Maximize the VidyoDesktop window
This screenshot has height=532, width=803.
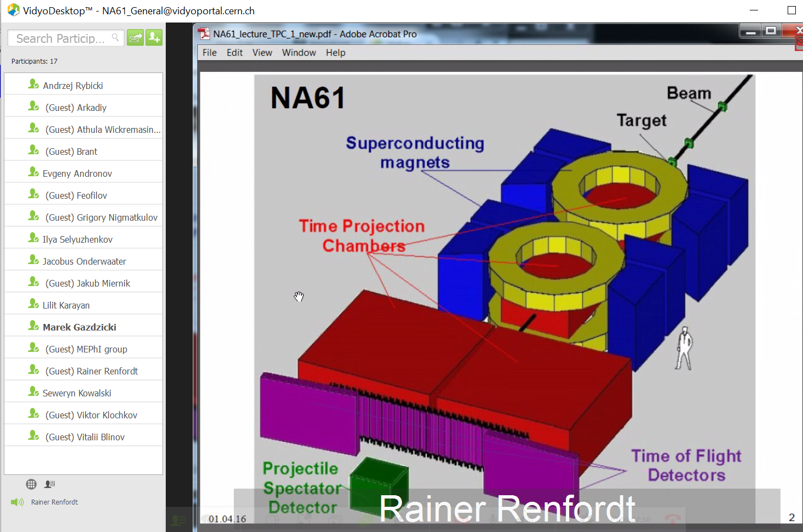pos(791,10)
